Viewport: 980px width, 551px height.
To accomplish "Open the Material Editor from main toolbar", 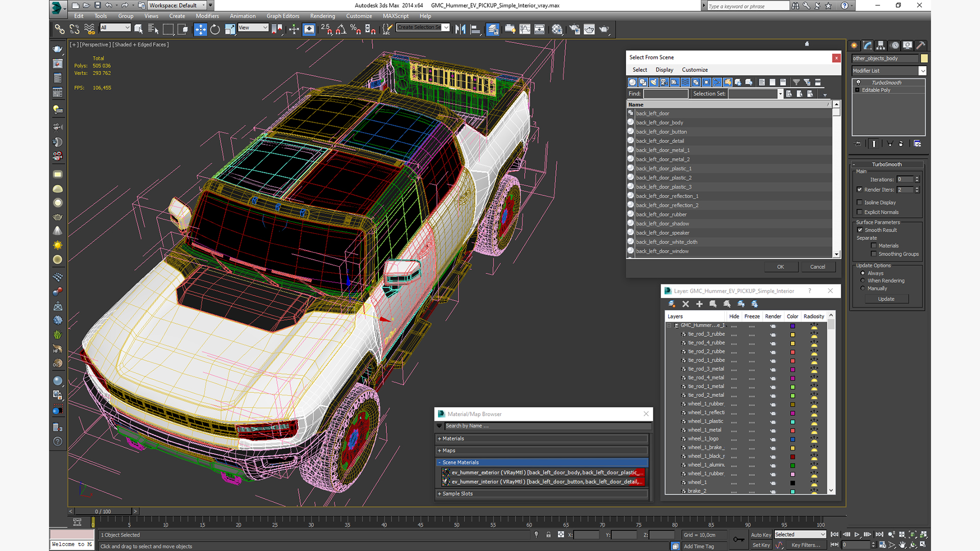I will (557, 30).
